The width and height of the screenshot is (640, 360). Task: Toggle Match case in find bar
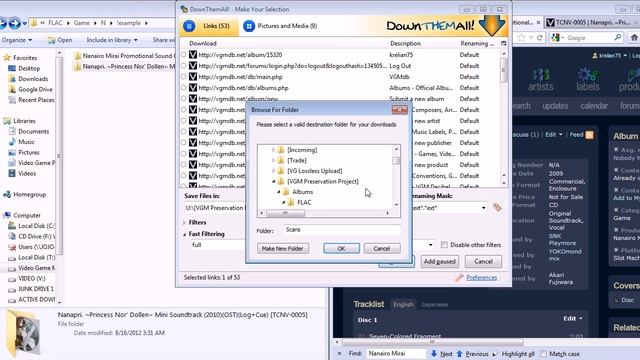(x=544, y=354)
